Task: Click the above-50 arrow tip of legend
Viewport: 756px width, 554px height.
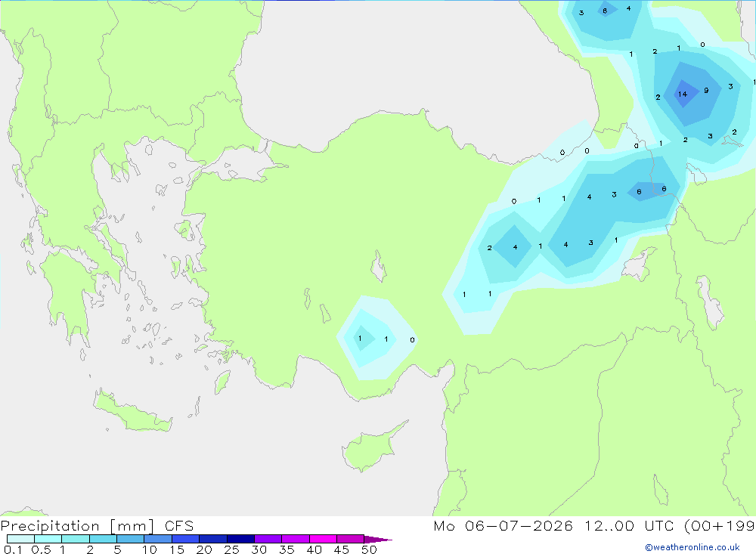Action: [378, 540]
